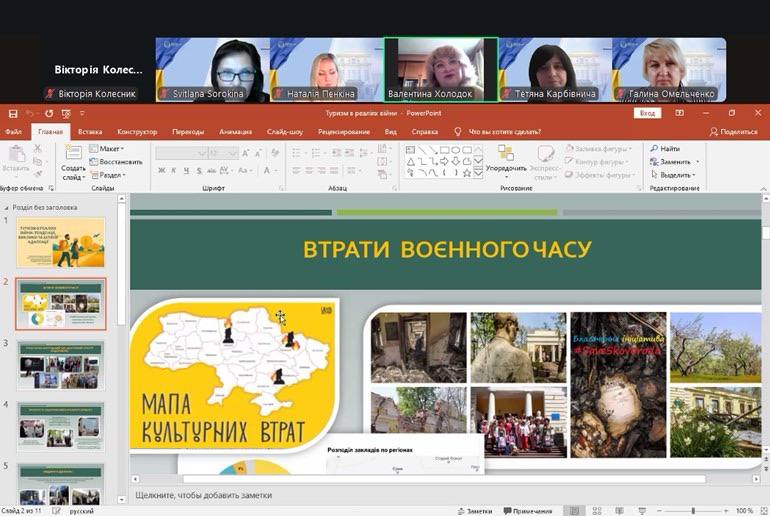Switch to the Вставка ribbon tab
The width and height of the screenshot is (770, 516).
[x=90, y=131]
